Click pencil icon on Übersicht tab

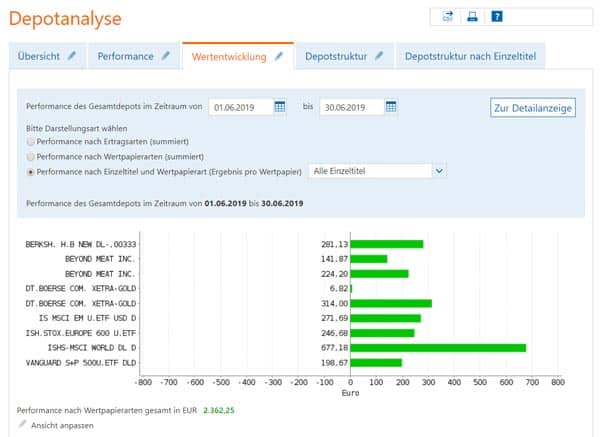point(72,56)
